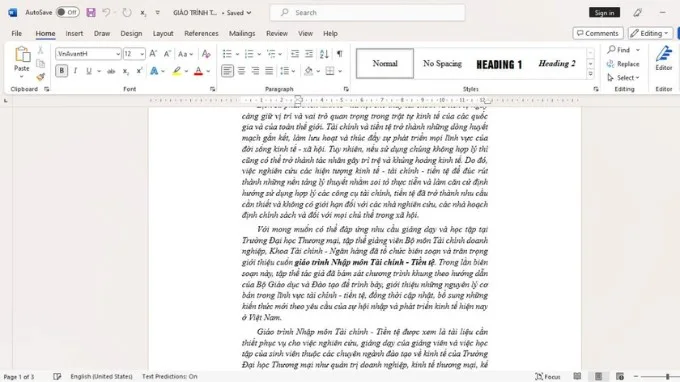Click English (United States) language status
The image size is (680, 382).
[101, 376]
